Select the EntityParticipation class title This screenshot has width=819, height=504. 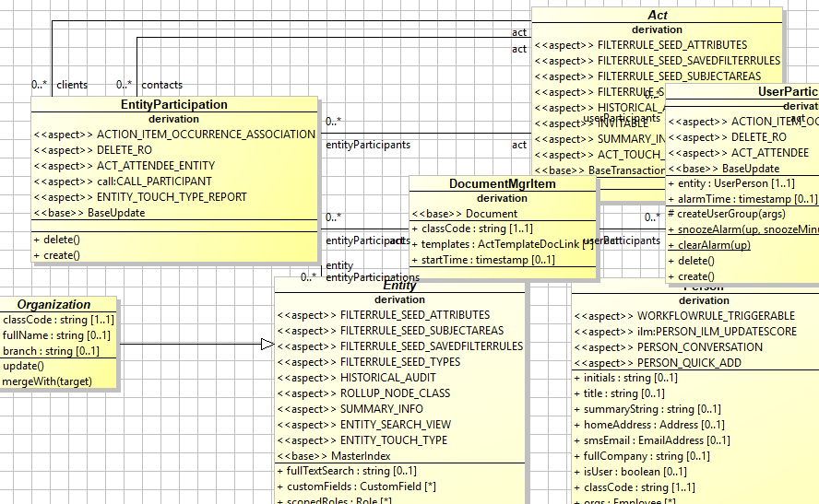tap(174, 105)
